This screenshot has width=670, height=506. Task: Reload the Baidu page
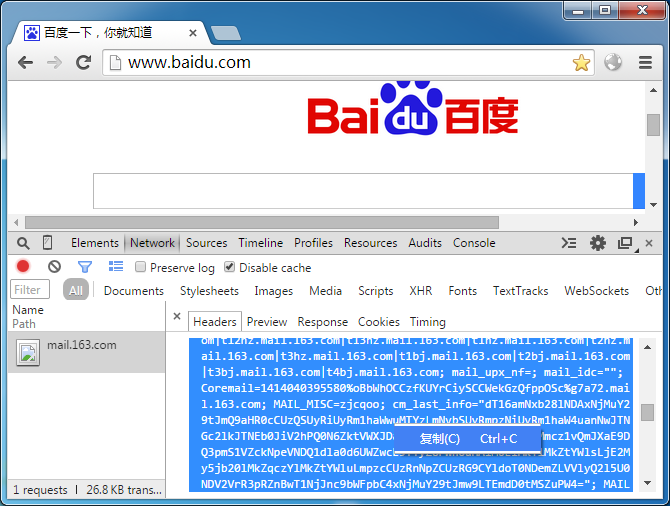[83, 62]
